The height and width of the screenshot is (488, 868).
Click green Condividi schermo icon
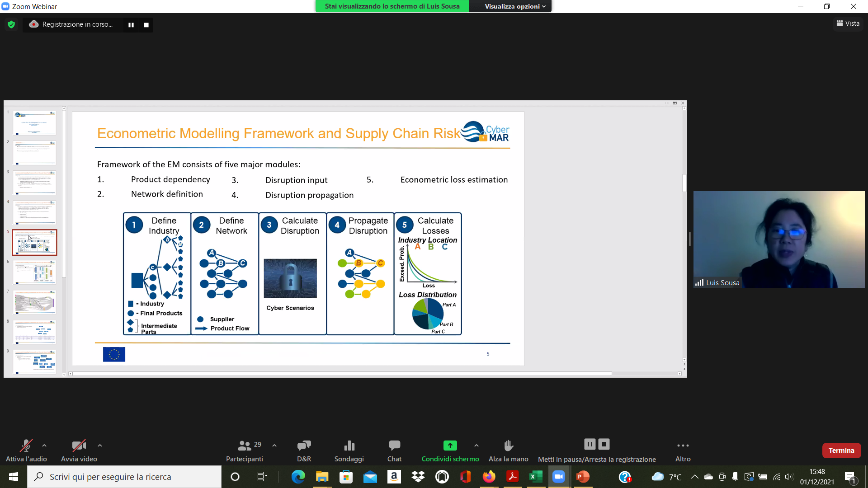coord(450,446)
